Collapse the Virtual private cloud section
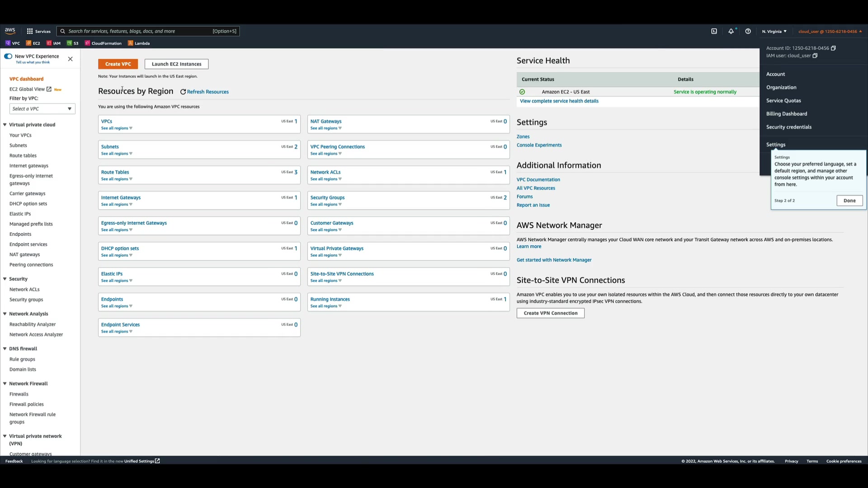 [5, 125]
